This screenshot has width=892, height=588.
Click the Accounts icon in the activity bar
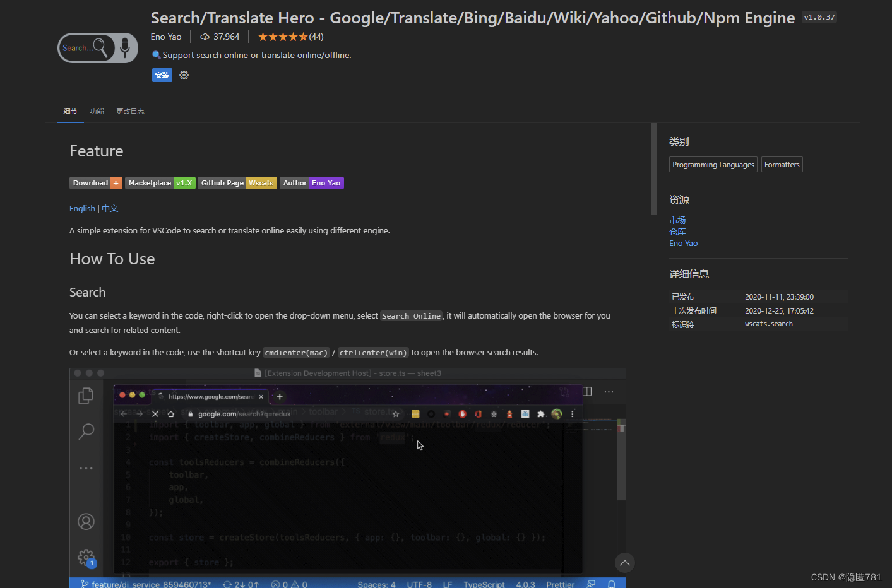coord(86,521)
